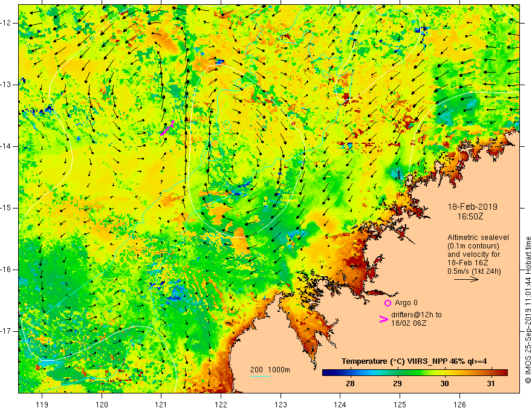Viewport: 532px width, 411px height.
Task: Click the longitude axis label '121'
Action: pos(161,404)
